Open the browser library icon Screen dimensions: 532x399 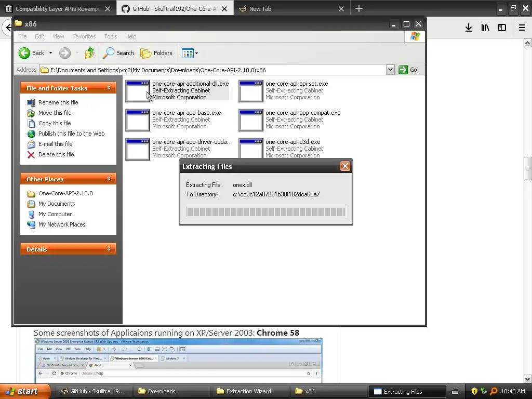point(485,28)
